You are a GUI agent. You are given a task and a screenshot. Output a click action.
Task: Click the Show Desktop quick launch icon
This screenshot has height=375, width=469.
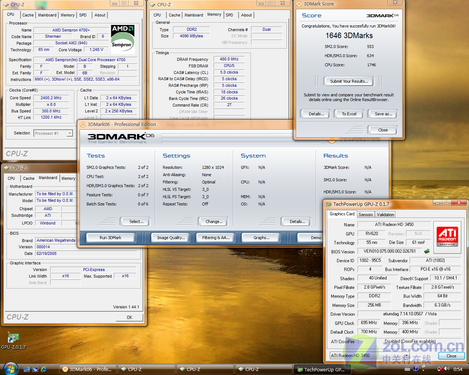pyautogui.click(x=27, y=369)
